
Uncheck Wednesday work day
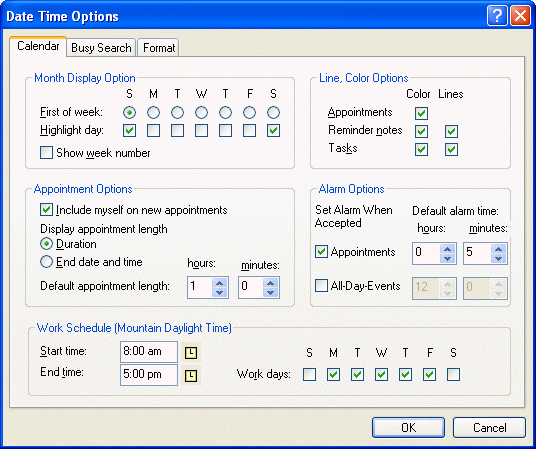click(x=381, y=374)
